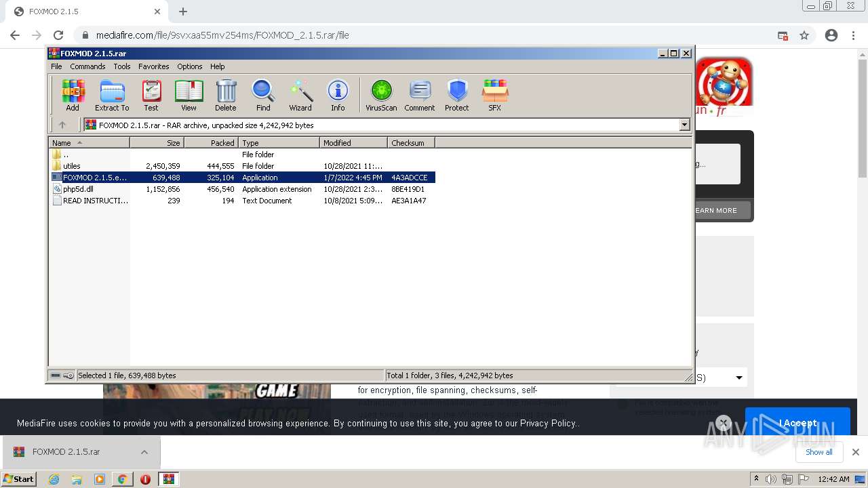
Task: Click the WinRAR taskbar button
Action: tap(168, 479)
